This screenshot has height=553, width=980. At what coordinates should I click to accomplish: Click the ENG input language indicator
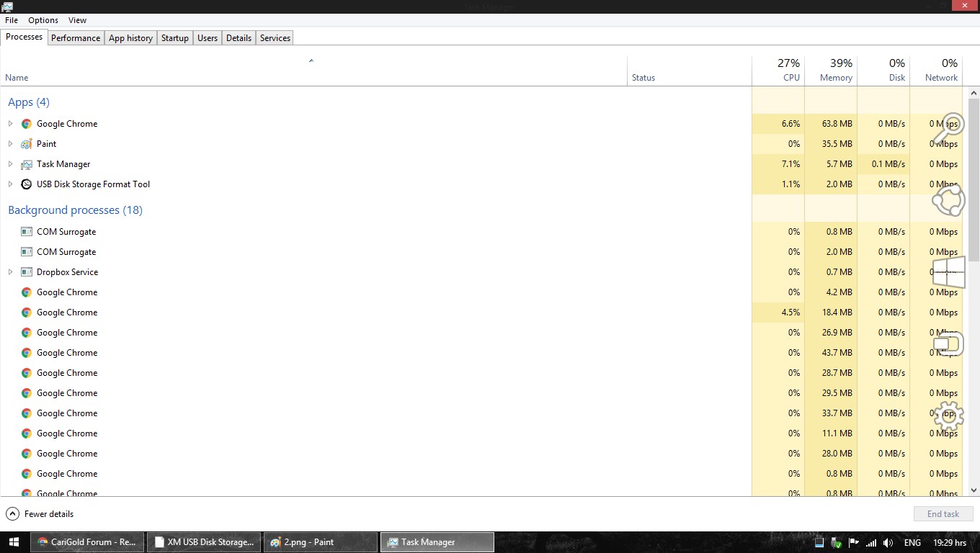[912, 543]
